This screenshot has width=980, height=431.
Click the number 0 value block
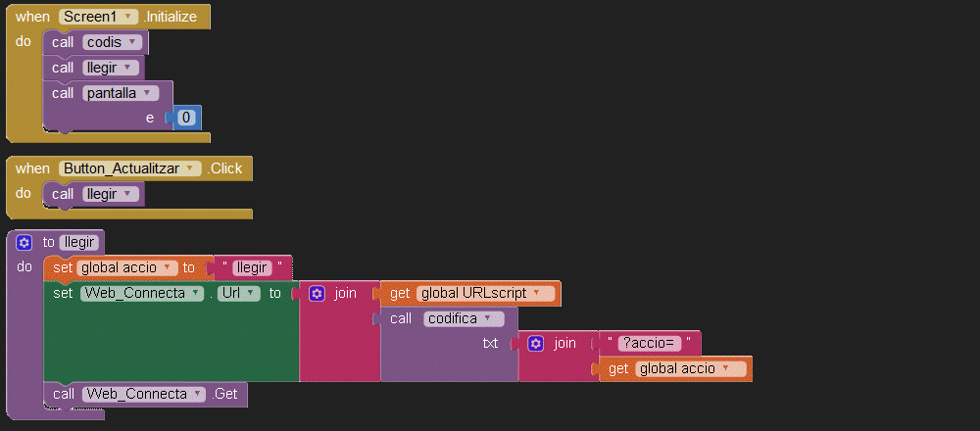tap(186, 118)
